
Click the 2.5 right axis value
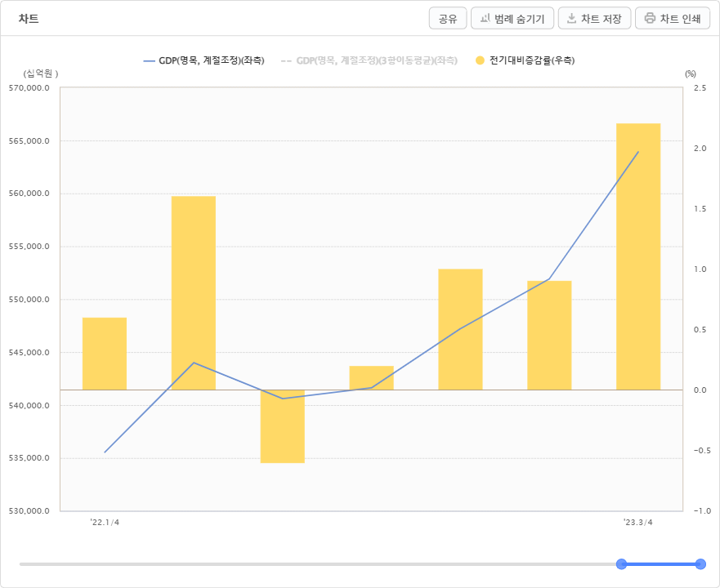coord(700,87)
